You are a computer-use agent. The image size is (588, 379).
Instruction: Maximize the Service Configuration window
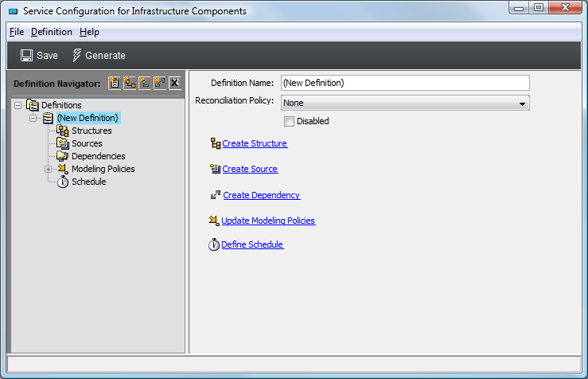(x=539, y=7)
